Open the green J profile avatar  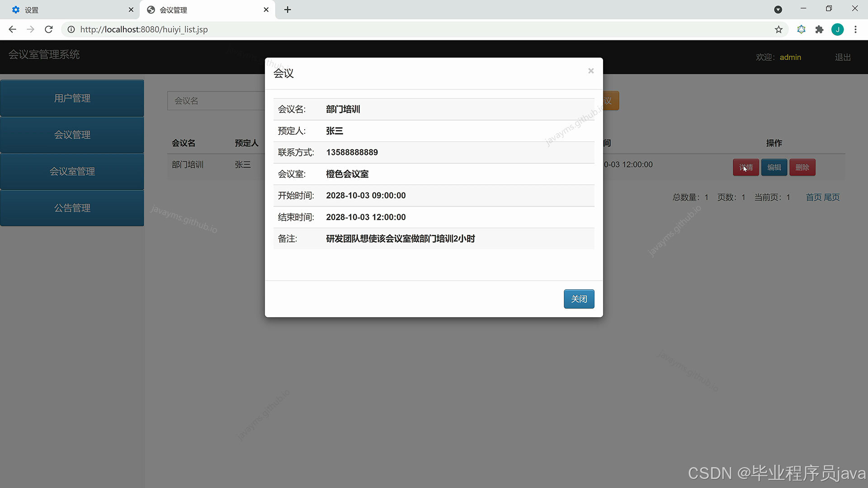click(x=837, y=29)
